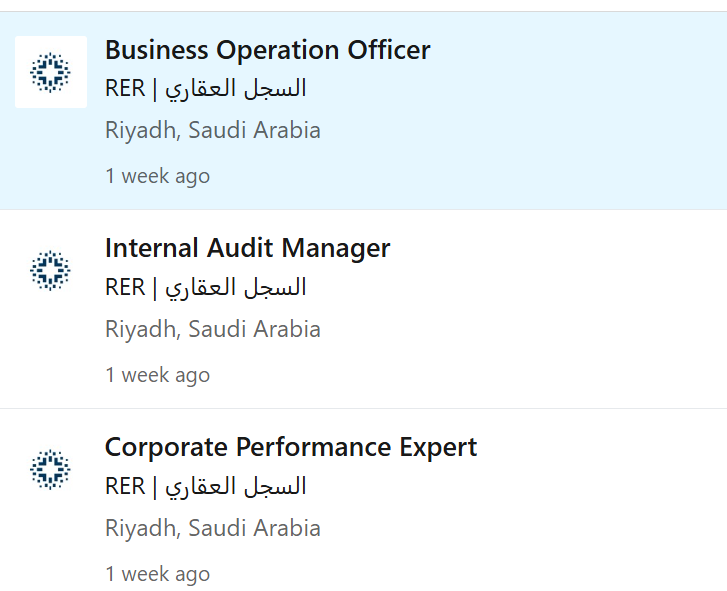This screenshot has height=591, width=727.
Task: Click Riyadh location under Internal Audit Manager
Action: coord(213,329)
